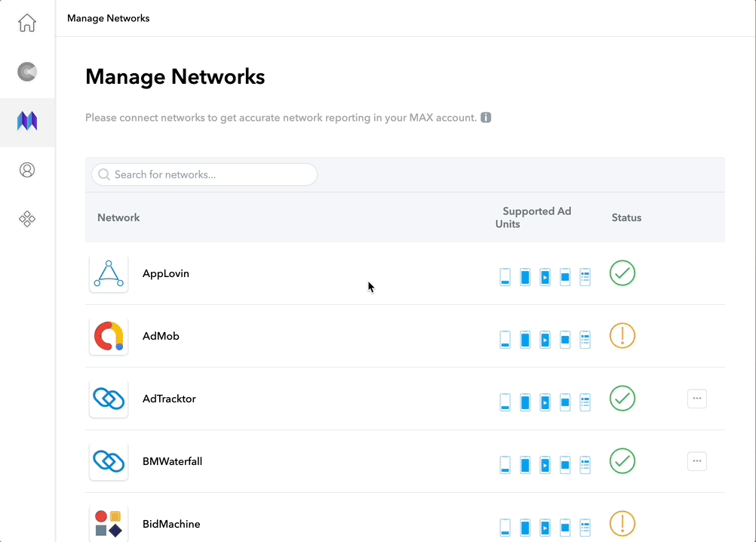Click the green check status for AppLovin
The width and height of the screenshot is (756, 542).
click(x=622, y=273)
